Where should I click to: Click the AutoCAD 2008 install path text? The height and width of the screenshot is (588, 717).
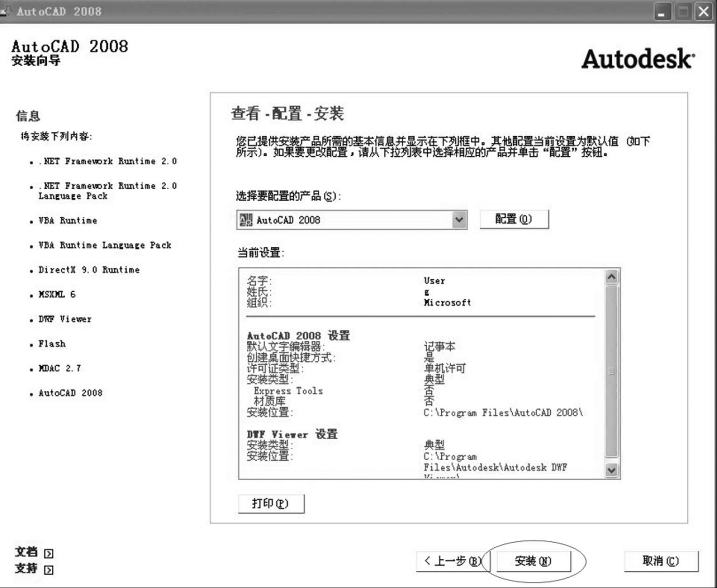[503, 413]
